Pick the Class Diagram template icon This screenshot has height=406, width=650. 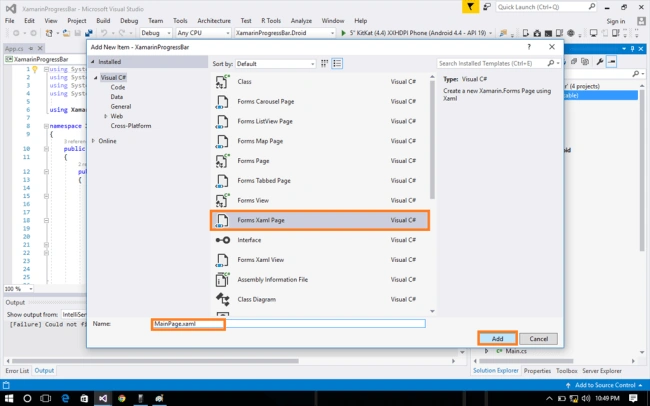pos(222,299)
